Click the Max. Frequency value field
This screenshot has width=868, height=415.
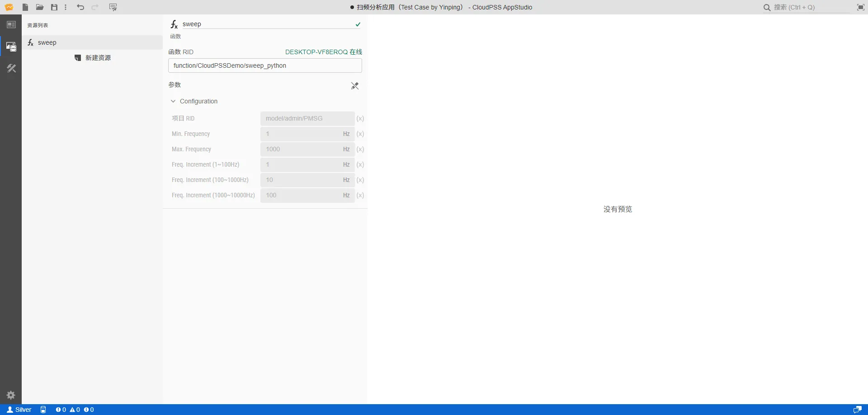click(x=307, y=149)
